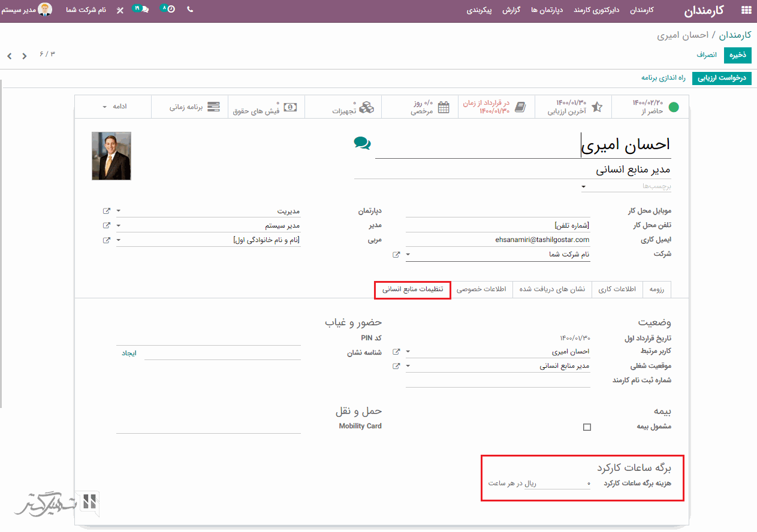Open the موقعیت شغلی dropdown arrow

tap(408, 366)
